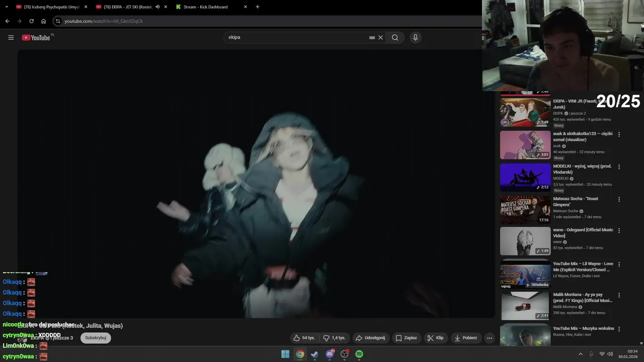The width and height of the screenshot is (644, 362).
Task: Close the Iceberg Psychopatii tab
Action: coord(86,7)
